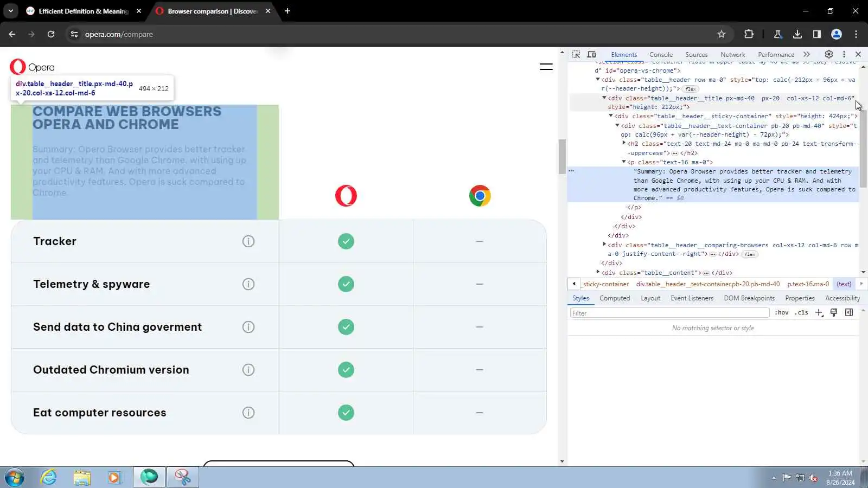Open the Chrome extensions menu

(x=749, y=34)
